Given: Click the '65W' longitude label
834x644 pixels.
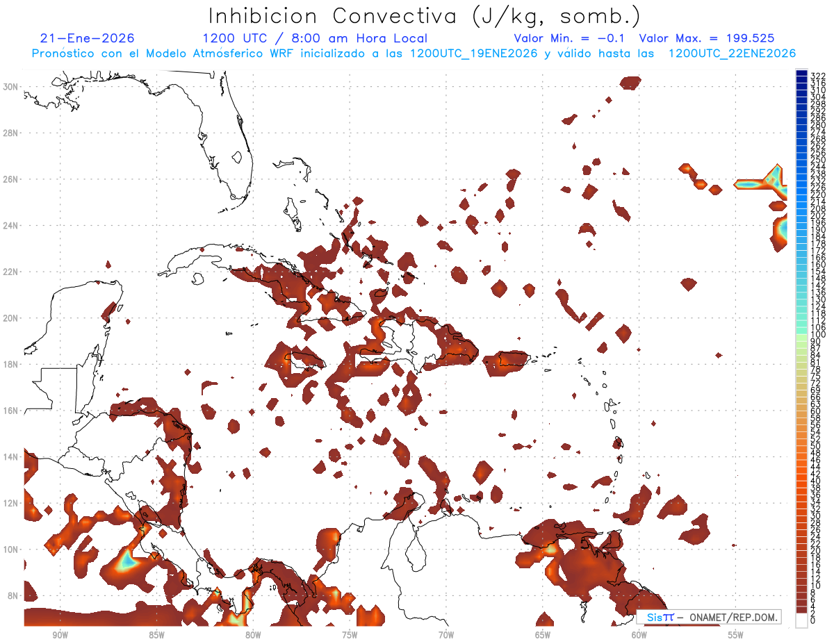Looking at the screenshot, I should tap(543, 635).
